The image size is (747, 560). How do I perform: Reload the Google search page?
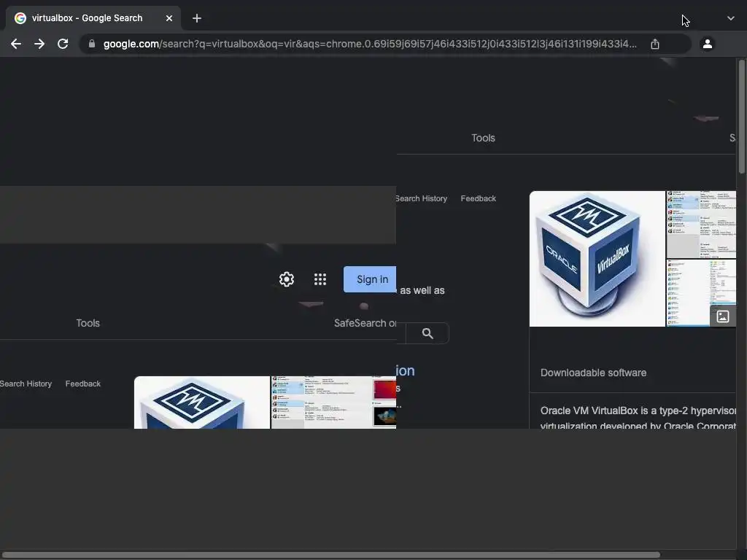[63, 44]
